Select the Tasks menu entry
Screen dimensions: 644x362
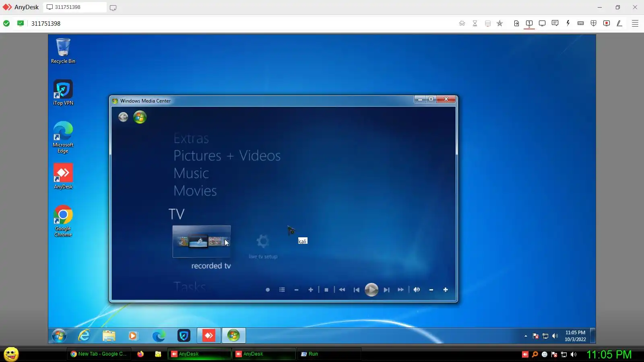[x=190, y=287]
